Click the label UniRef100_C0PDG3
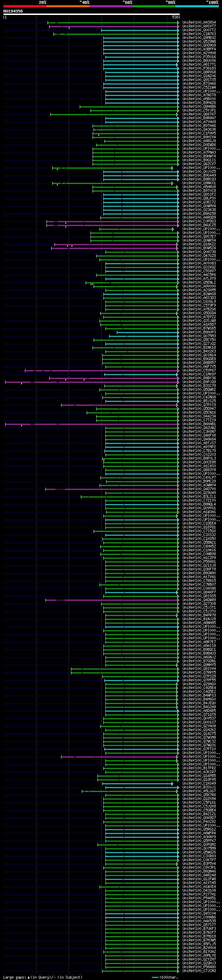The width and height of the screenshot is (222, 980). pos(199,221)
